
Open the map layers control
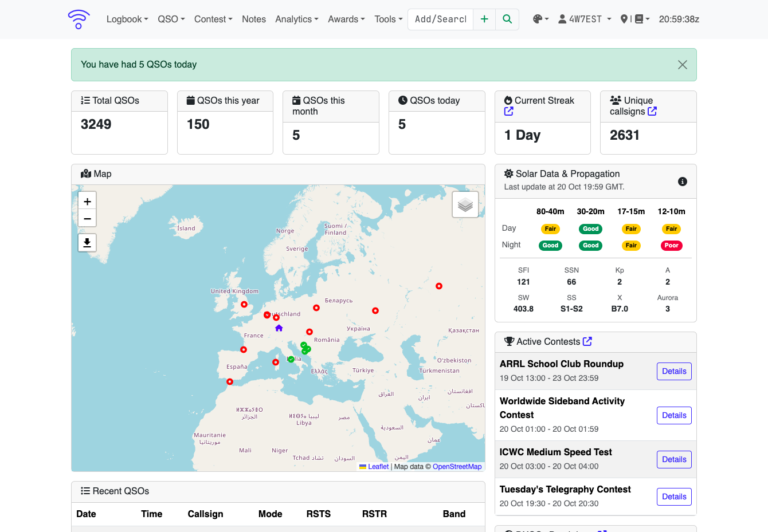pyautogui.click(x=465, y=204)
